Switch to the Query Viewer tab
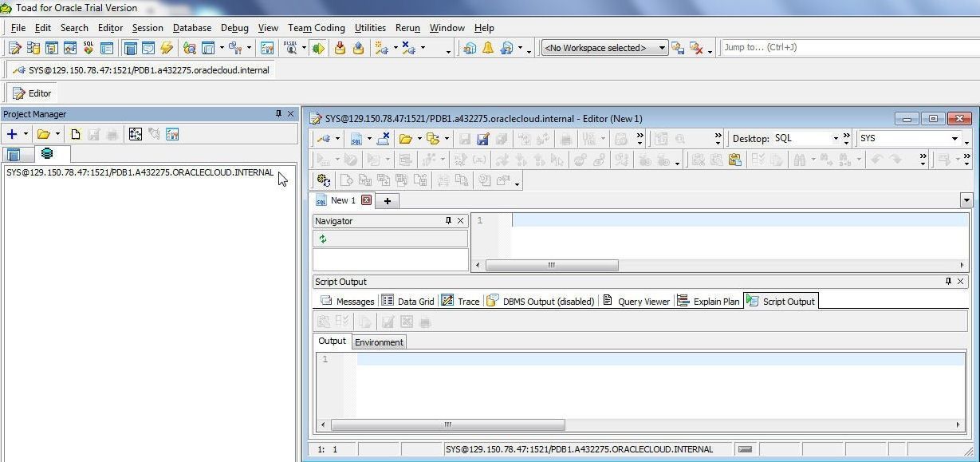Viewport: 980px width, 462px height. pyautogui.click(x=636, y=301)
